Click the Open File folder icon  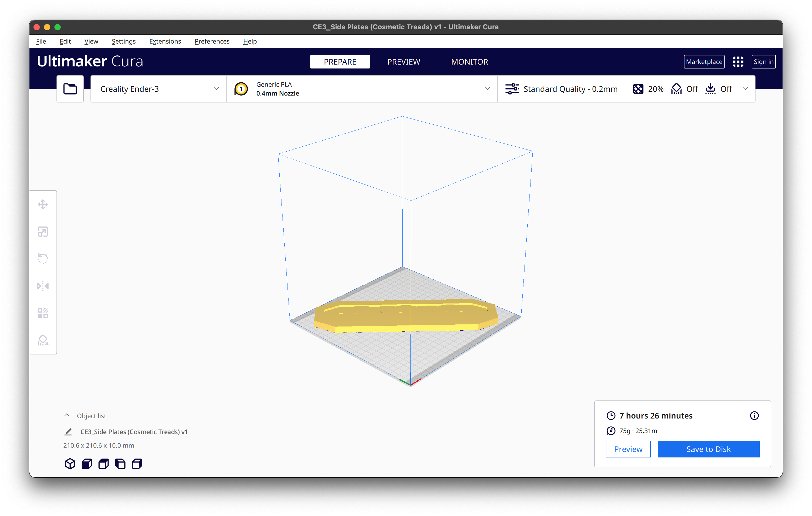pos(70,89)
